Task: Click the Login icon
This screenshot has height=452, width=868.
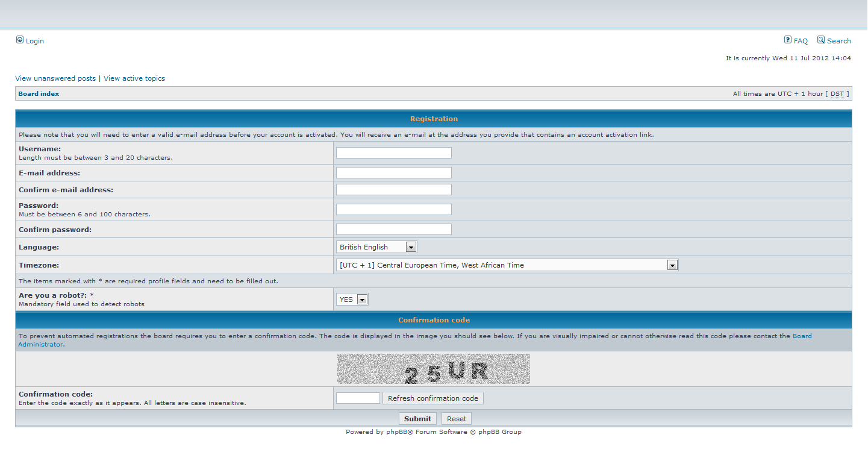Action: (x=20, y=40)
